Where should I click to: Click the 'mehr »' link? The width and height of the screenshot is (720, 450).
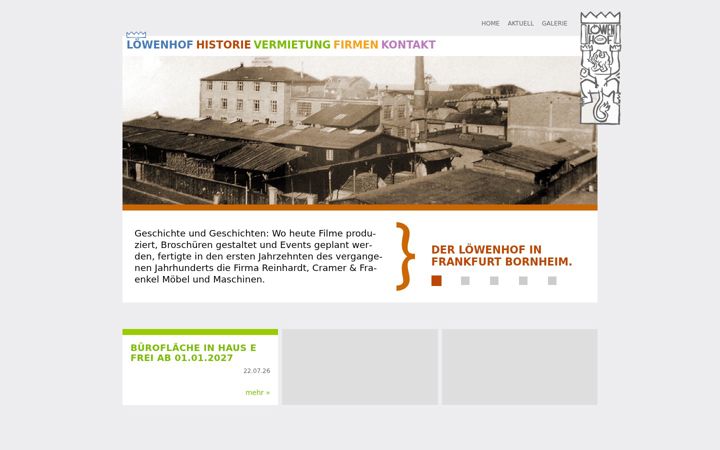click(x=258, y=393)
